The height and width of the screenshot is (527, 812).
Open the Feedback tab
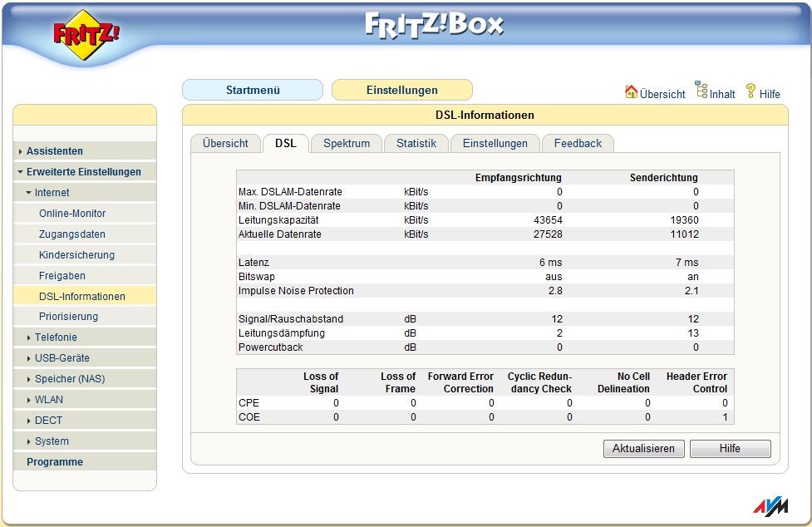(578, 143)
